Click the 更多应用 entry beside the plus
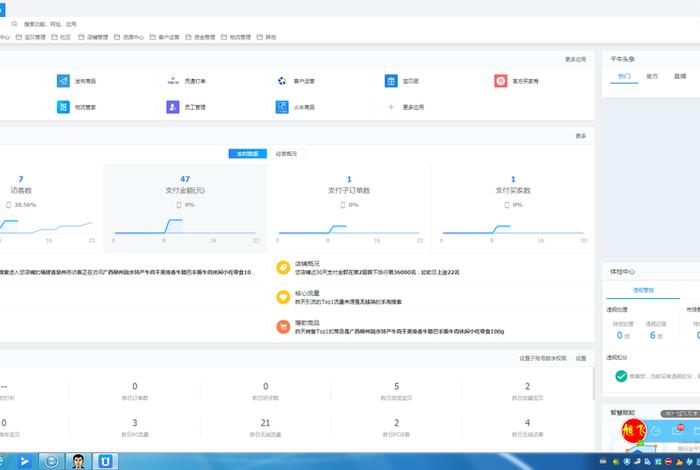 click(412, 108)
